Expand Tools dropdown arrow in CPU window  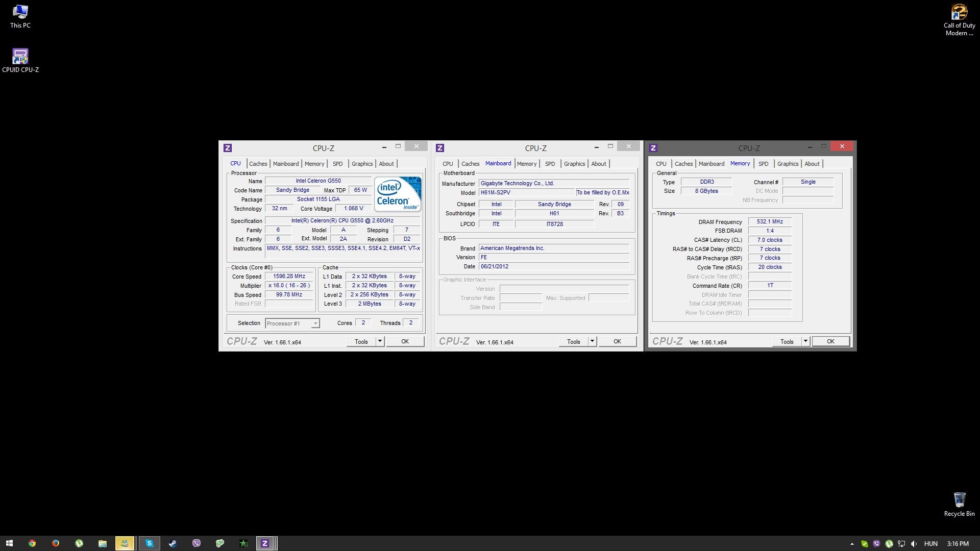point(380,341)
